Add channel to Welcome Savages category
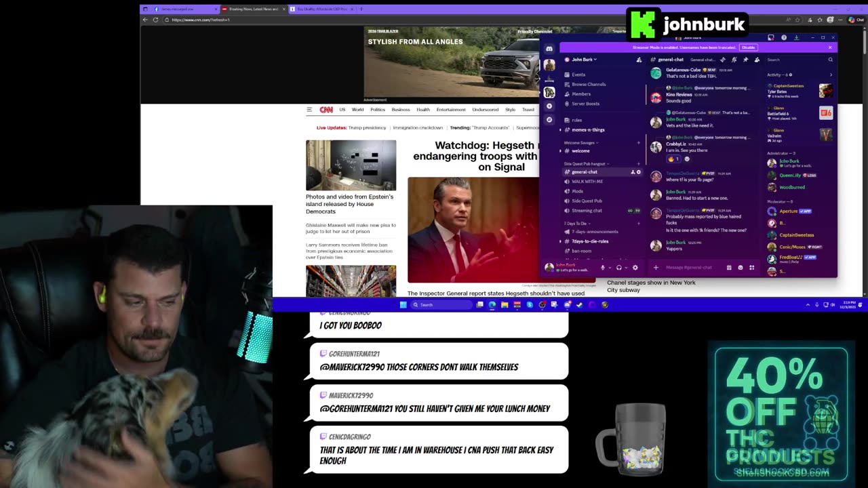The image size is (868, 488). pos(638,143)
